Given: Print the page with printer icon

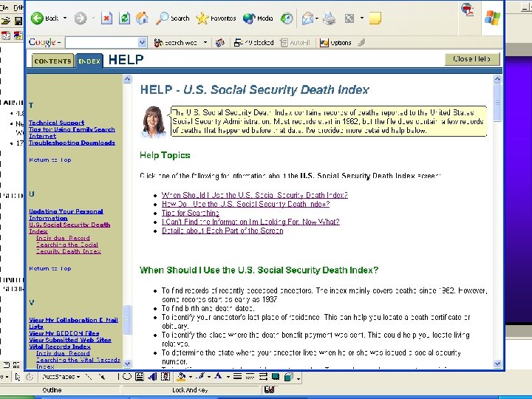Looking at the screenshot, I should click(x=329, y=18).
